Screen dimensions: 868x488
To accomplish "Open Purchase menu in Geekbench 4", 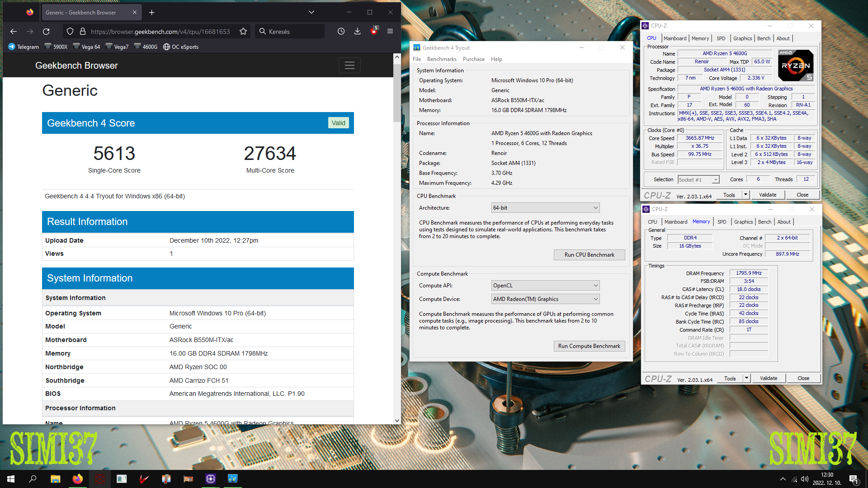I will click(473, 59).
